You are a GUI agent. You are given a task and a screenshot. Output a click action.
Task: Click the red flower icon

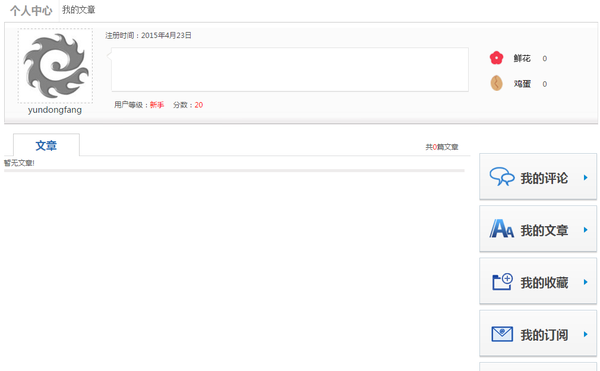click(496, 58)
